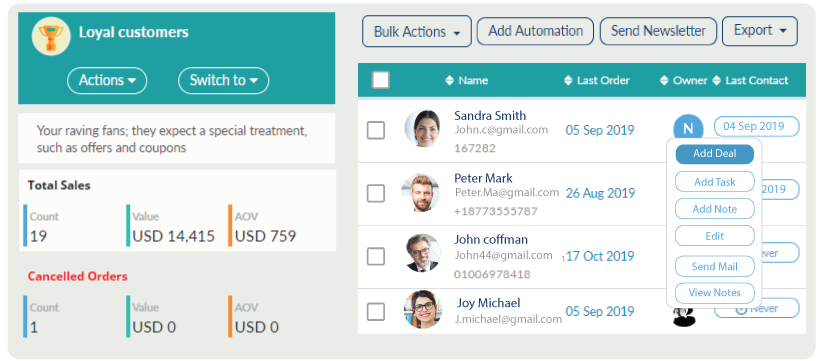Viewport: 821px width, 361px height.
Task: Click the Send Newsletter button
Action: pyautogui.click(x=658, y=31)
